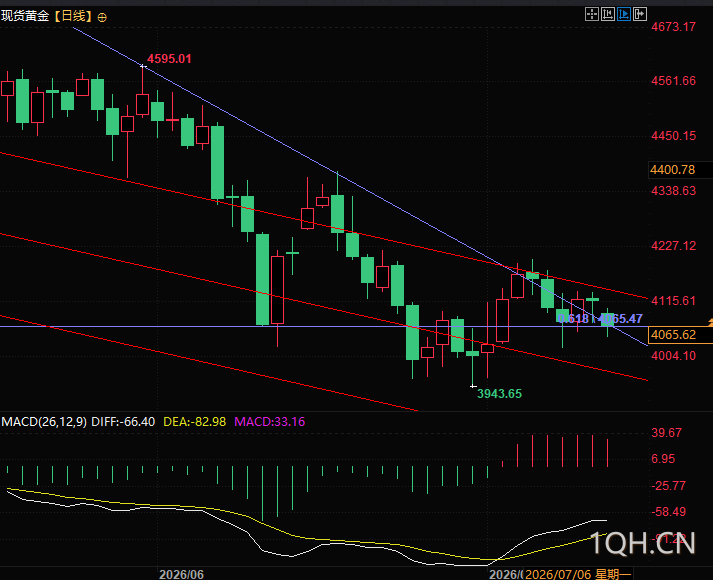
Task: Toggle the blue auto-scroll axis icon
Action: 623,15
